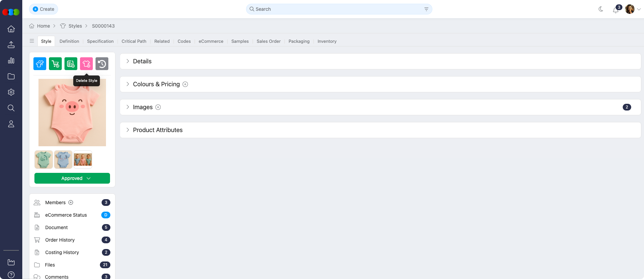The height and width of the screenshot is (279, 644).
Task: Switch to the Critical Path tab
Action: (x=134, y=41)
